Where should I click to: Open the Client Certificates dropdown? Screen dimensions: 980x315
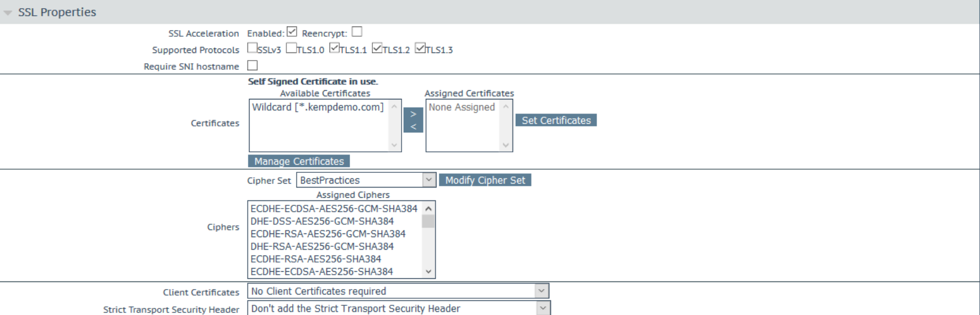tap(398, 291)
